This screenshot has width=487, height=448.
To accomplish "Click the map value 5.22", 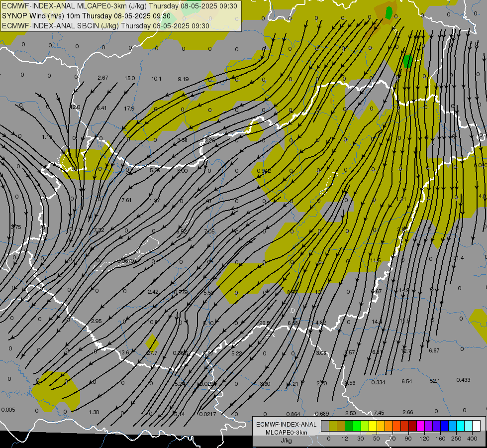I will tap(237, 353).
